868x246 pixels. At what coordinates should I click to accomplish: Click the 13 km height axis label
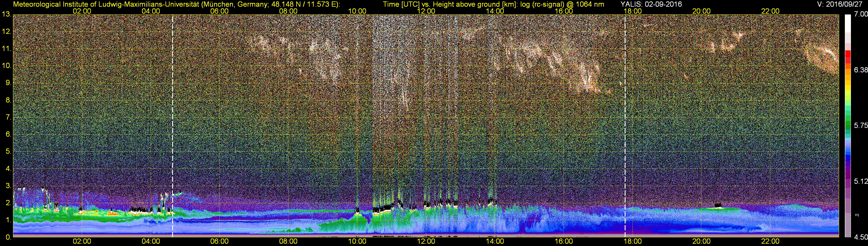pyautogui.click(x=6, y=14)
